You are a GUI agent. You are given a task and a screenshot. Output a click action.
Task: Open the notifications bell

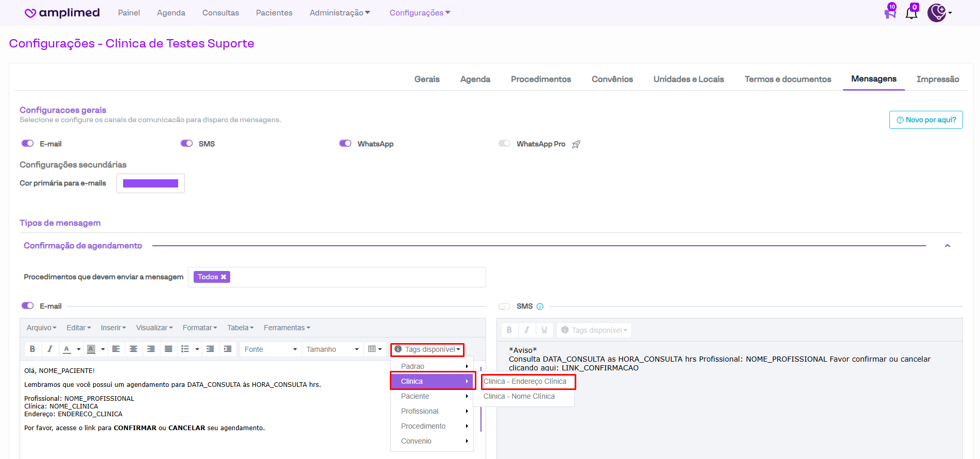(911, 13)
